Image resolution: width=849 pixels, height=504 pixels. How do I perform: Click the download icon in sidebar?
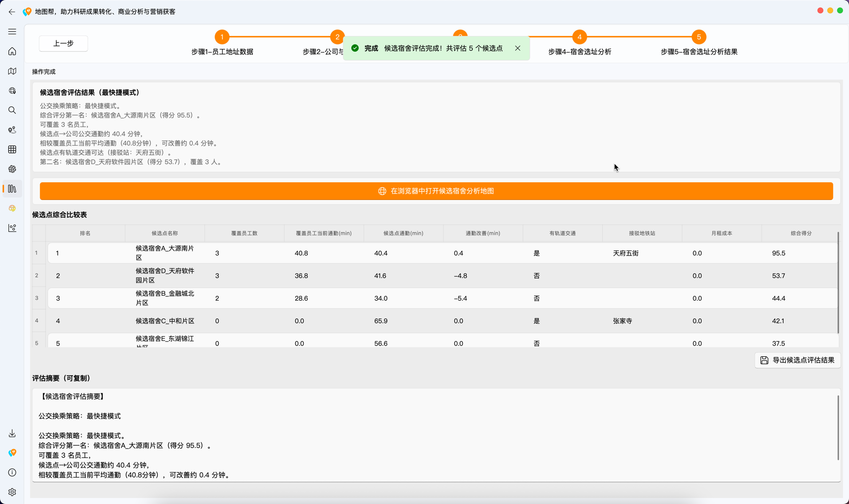[x=12, y=433]
